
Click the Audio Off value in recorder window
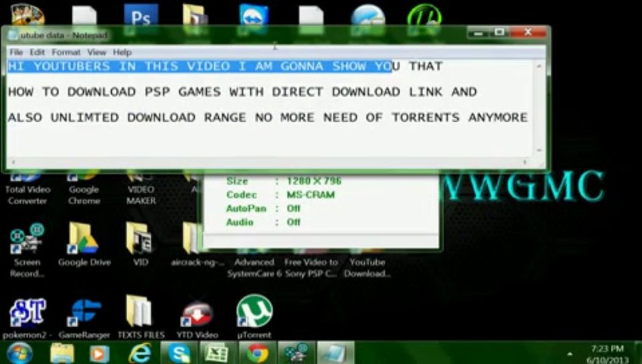click(293, 222)
